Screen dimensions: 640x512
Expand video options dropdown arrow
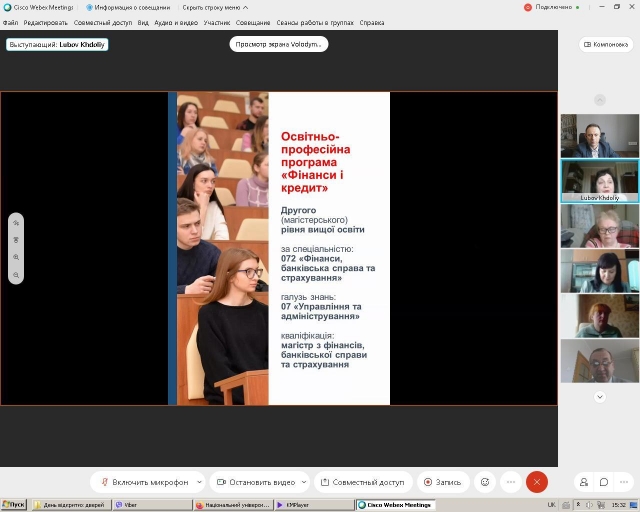(304, 482)
